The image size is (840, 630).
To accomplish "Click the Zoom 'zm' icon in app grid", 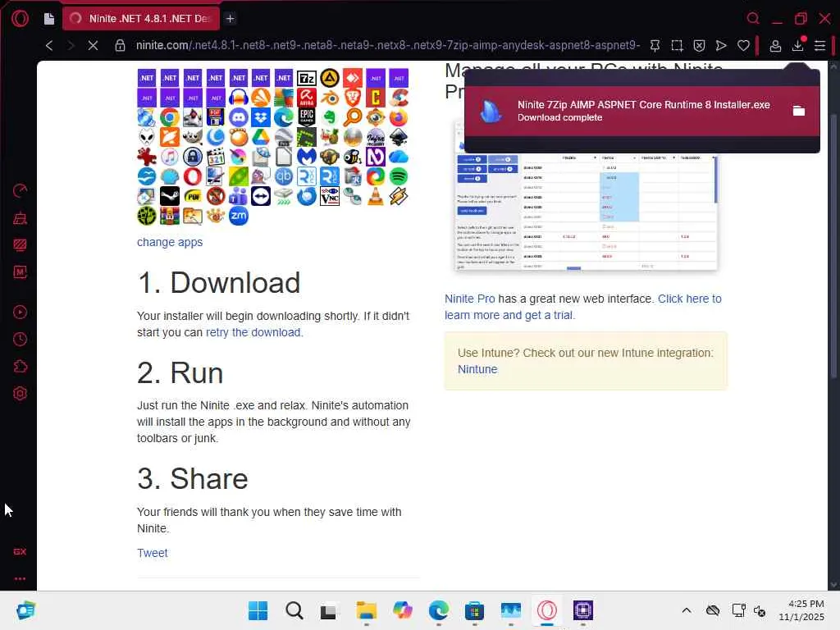I will [239, 216].
